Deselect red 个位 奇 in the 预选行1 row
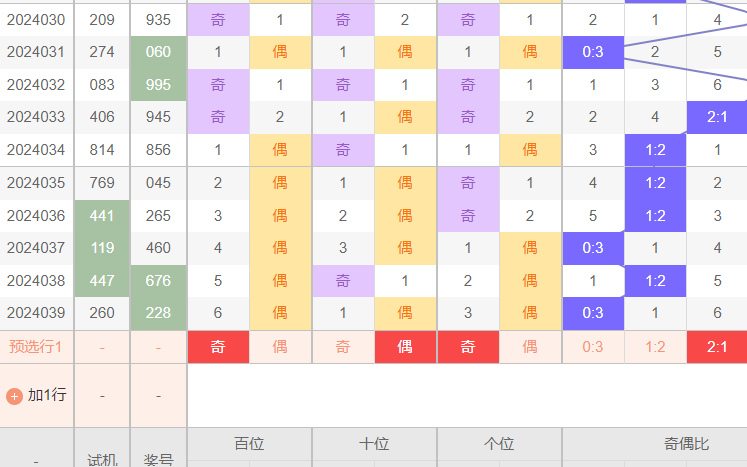This screenshot has width=747, height=467. coord(468,347)
